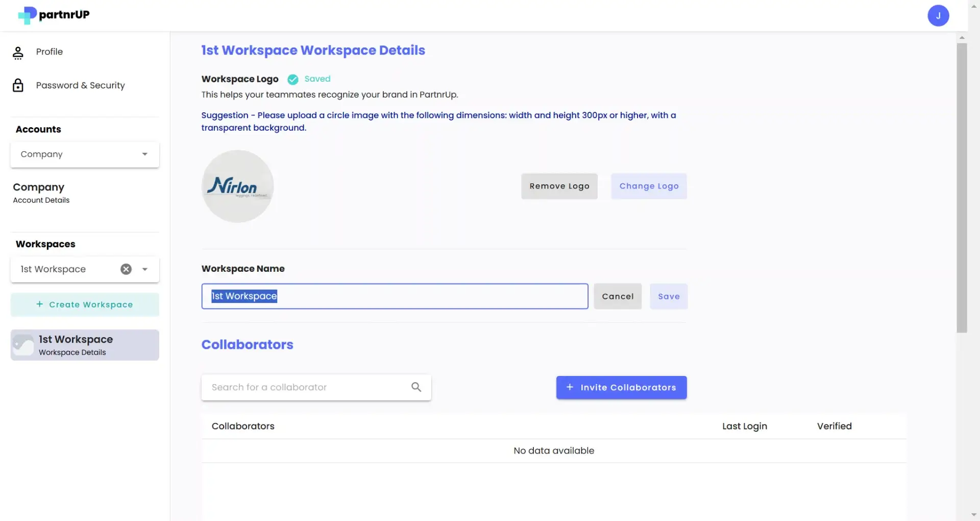980x521 pixels.
Task: Save the workspace name
Action: pyautogui.click(x=669, y=296)
